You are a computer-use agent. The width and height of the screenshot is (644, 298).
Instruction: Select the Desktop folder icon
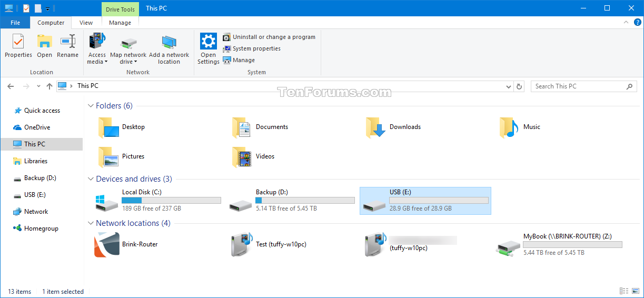(x=108, y=128)
